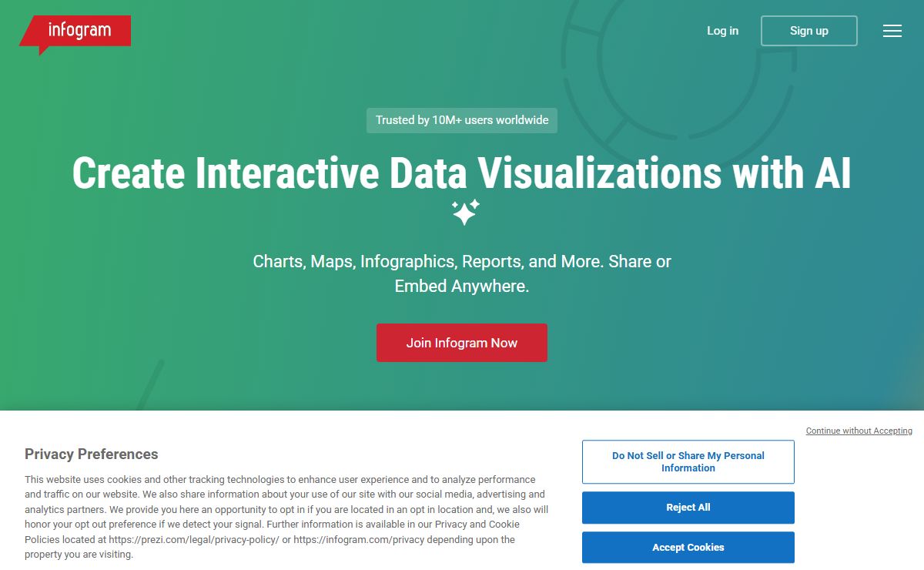The image size is (924, 570).
Task: Click the Trusted by 10M+ users worldwide badge
Action: click(462, 120)
